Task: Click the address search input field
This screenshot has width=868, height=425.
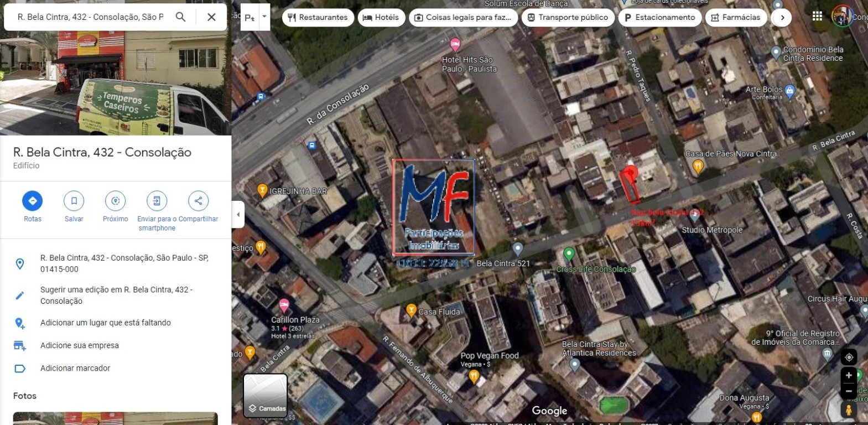Action: coord(90,17)
